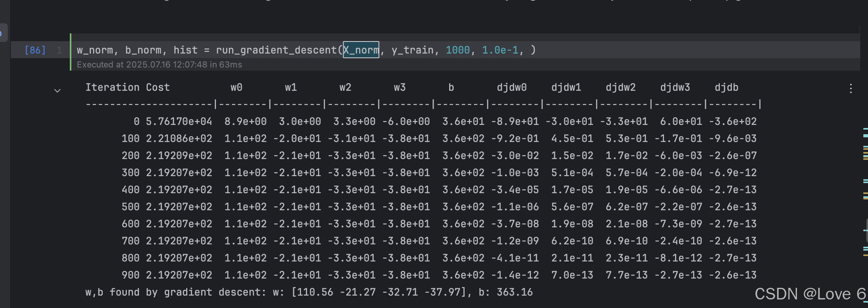Click the 'Iteration' column header
This screenshot has width=868, height=308.
pyautogui.click(x=112, y=87)
